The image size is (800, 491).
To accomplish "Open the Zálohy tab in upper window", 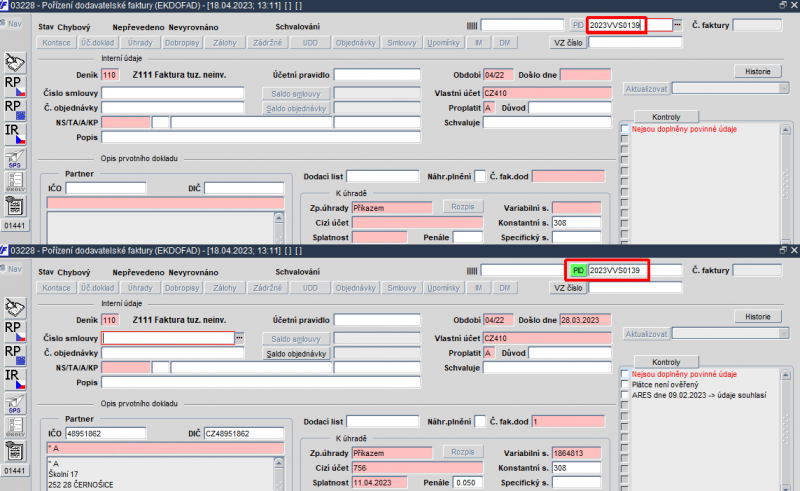I will pos(225,43).
